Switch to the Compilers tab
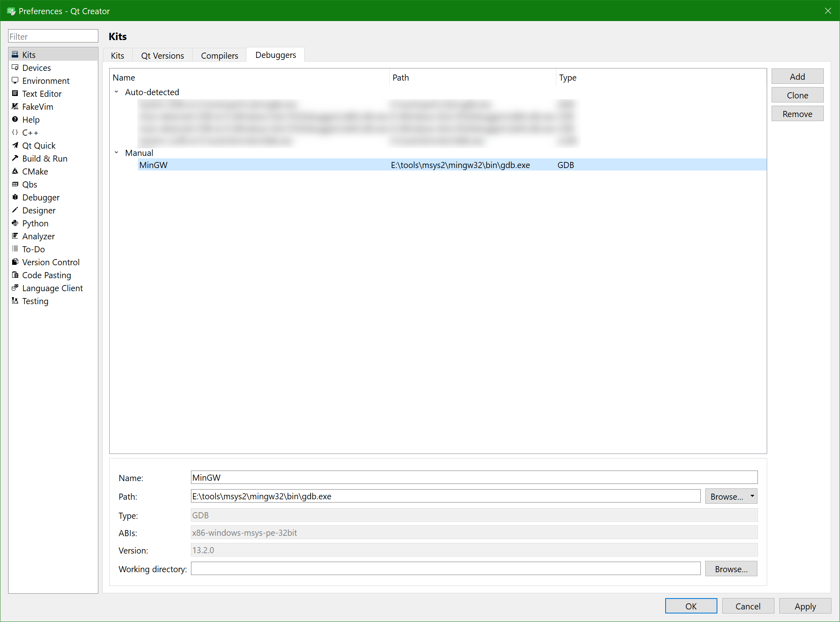This screenshot has width=840, height=622. pyautogui.click(x=220, y=55)
